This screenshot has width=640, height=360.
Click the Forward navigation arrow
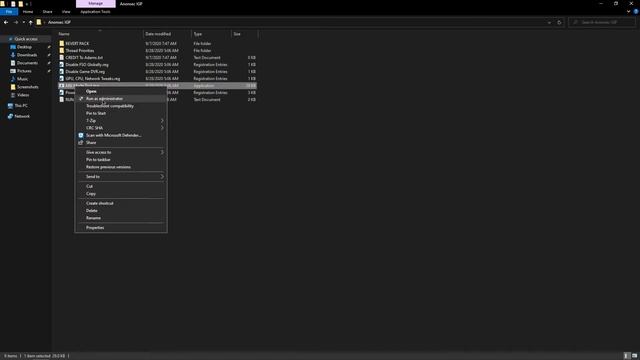16,22
